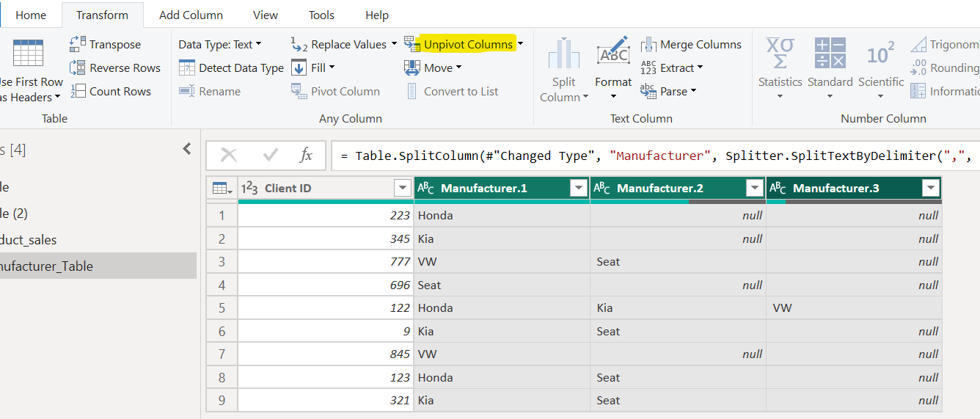Open the Data Type: Text dropdown
This screenshot has width=980, height=419.
point(220,45)
